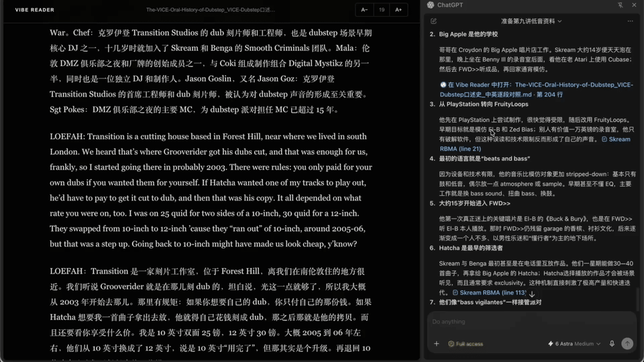Open the Skream RBMA (line 113) citation
The image size is (644, 362).
click(x=489, y=293)
